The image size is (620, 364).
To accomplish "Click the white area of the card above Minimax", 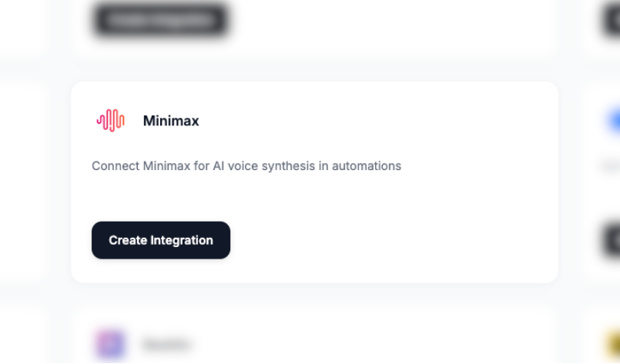I will coord(385,31).
